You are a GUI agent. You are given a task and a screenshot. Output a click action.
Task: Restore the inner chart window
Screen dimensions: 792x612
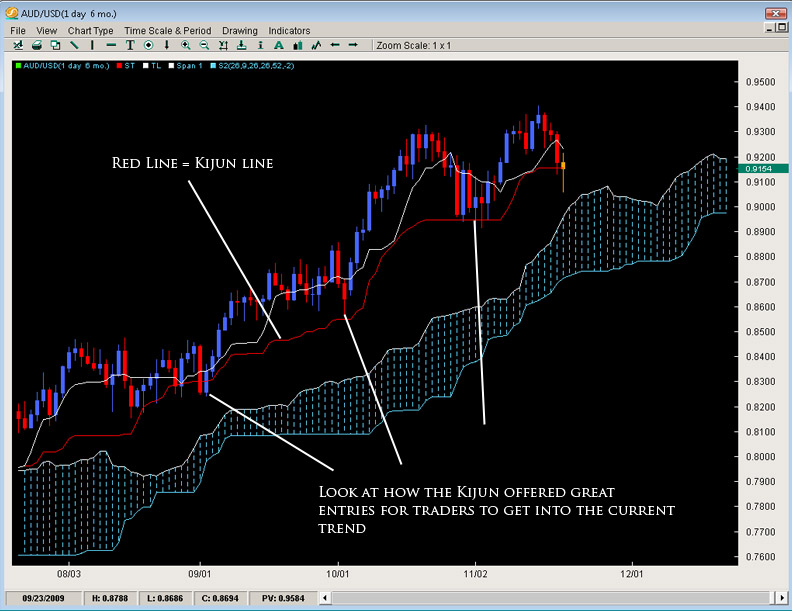pos(782,28)
